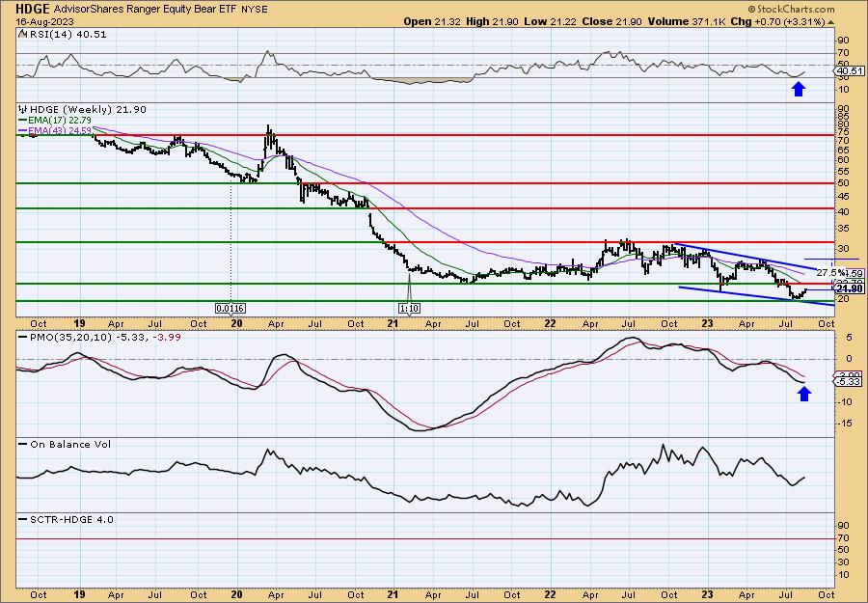Open the StockCharts.com copyright link
The image size is (868, 603).
click(x=791, y=9)
